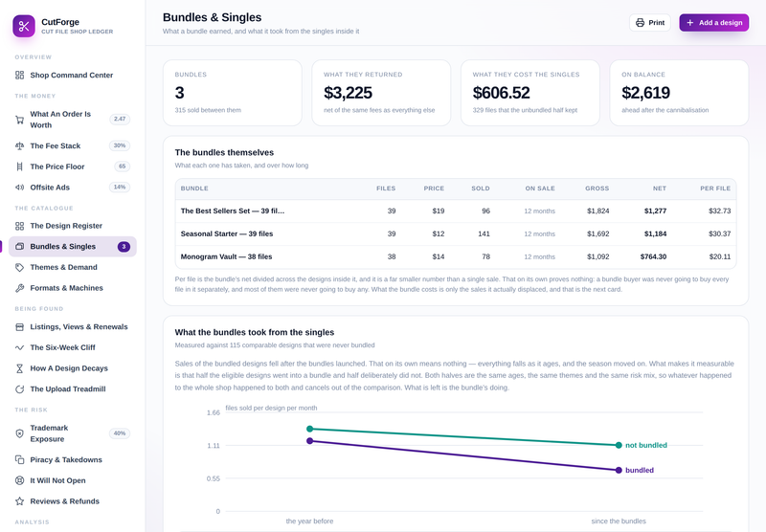This screenshot has width=766, height=532.
Task: Open How A Design Decays link
Action: (x=73, y=368)
